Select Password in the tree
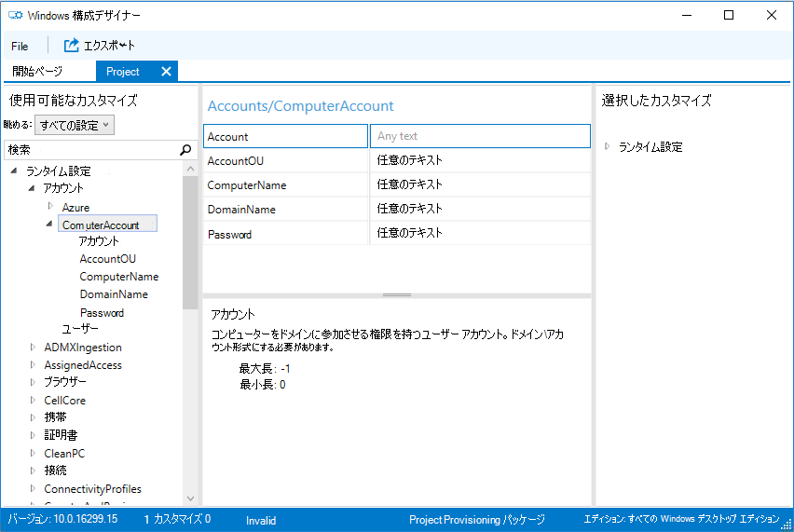Viewport: 794px width, 532px height. [x=102, y=313]
